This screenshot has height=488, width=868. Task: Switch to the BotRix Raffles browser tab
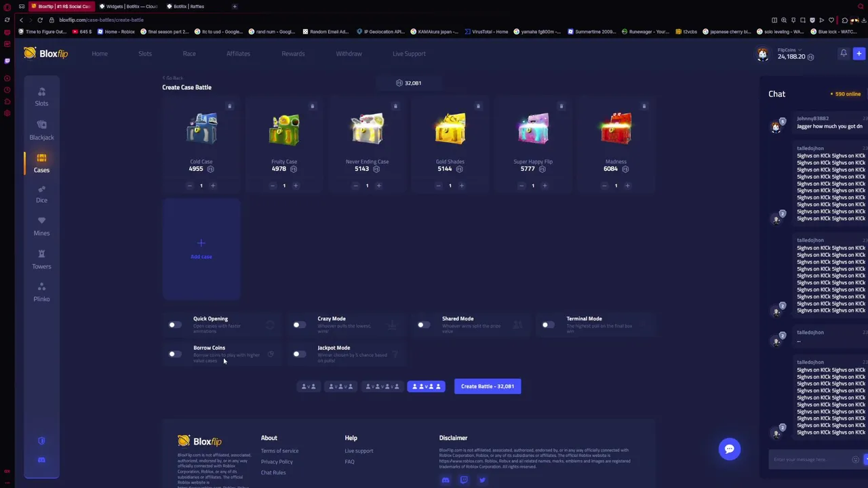click(x=189, y=6)
